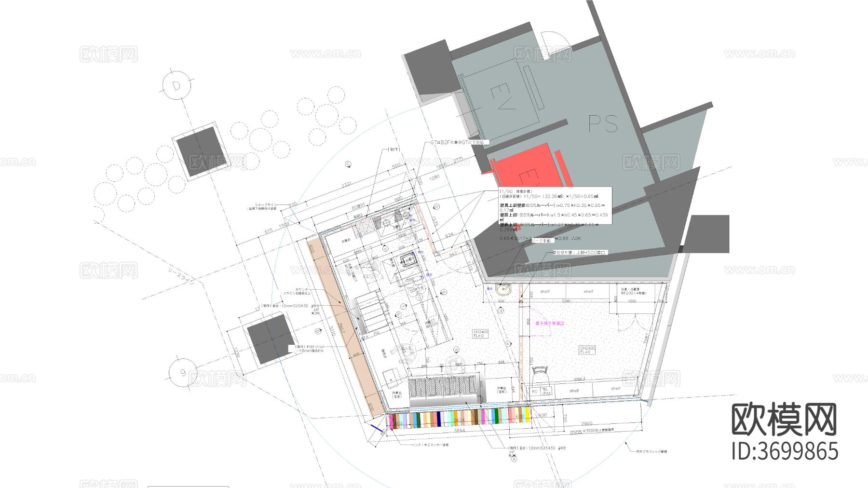The width and height of the screenshot is (868, 488).
Task: Select the PC box label
Action: [534, 392]
